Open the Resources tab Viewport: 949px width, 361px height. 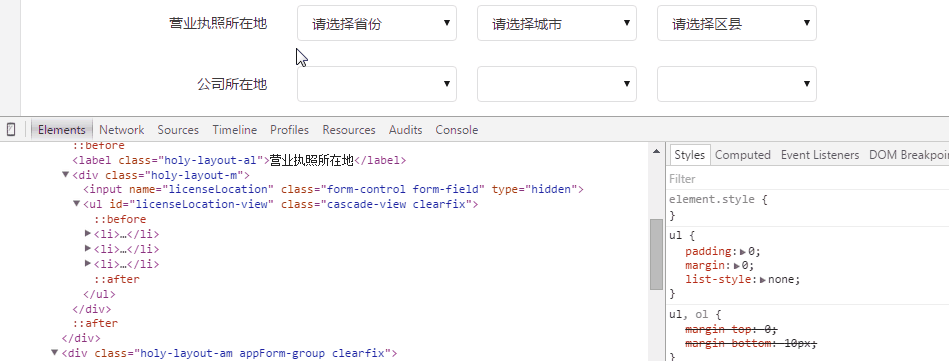pos(349,130)
